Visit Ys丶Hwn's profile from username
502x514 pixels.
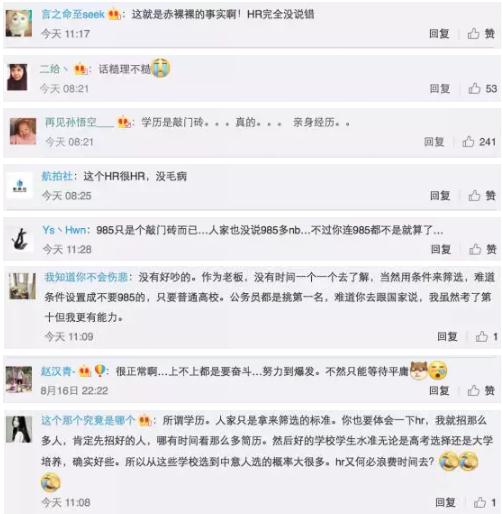point(64,230)
